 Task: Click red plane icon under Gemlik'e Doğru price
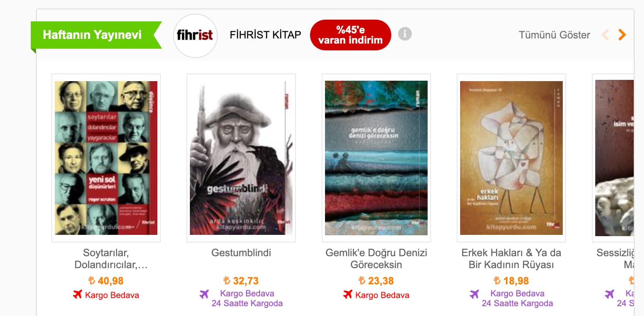click(x=348, y=294)
